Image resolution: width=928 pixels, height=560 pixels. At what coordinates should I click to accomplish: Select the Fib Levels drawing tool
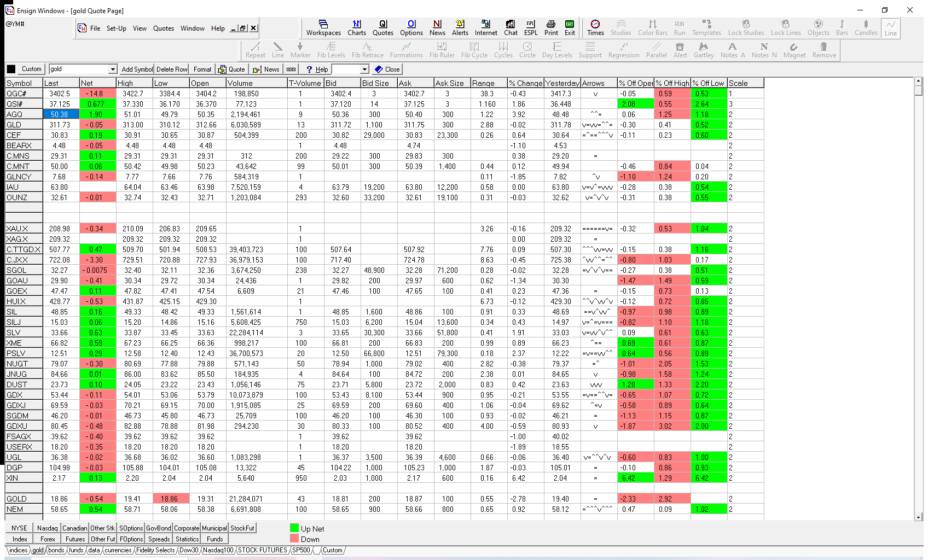[x=331, y=50]
